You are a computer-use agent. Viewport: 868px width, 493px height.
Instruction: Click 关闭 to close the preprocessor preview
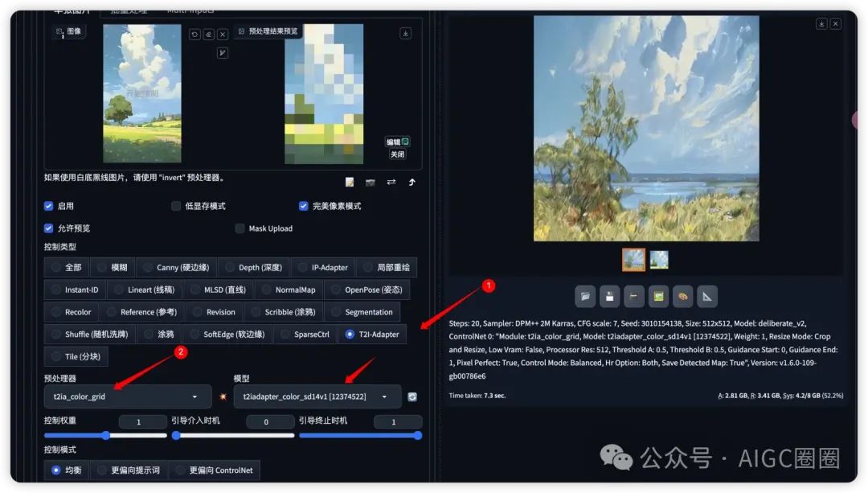point(397,154)
